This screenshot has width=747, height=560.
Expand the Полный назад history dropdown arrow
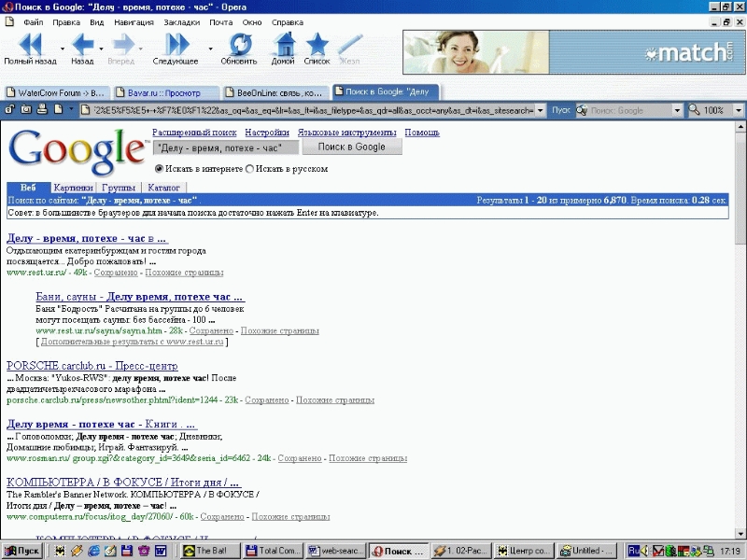[63, 49]
